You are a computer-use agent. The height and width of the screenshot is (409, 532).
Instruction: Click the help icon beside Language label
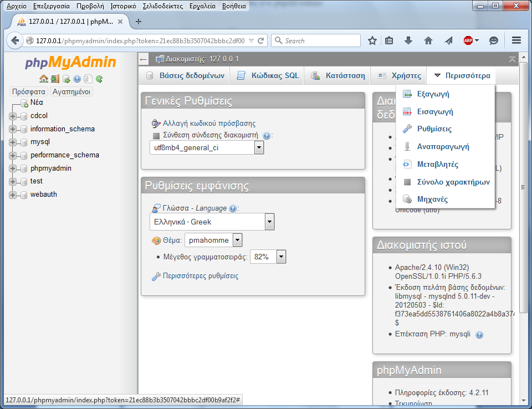click(x=233, y=208)
